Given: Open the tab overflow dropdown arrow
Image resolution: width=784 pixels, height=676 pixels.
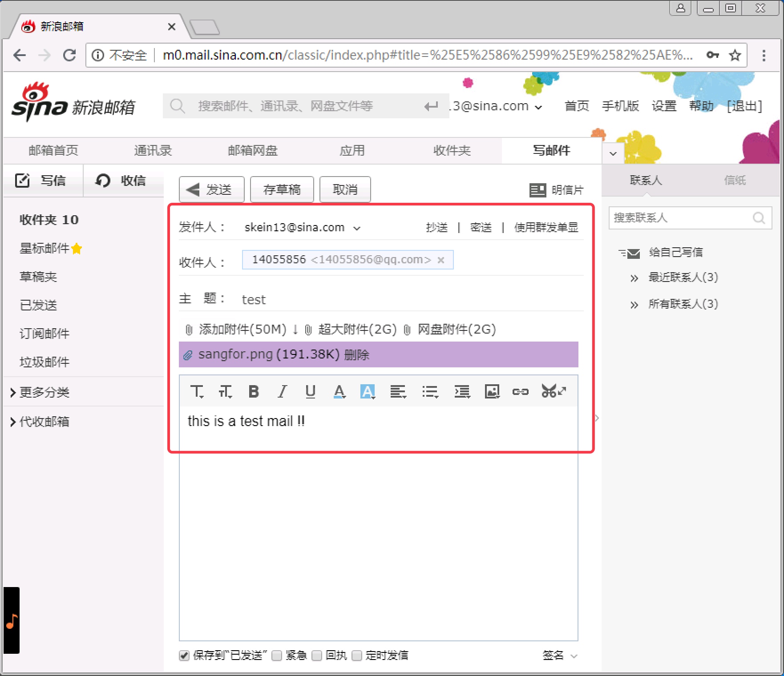Looking at the screenshot, I should pos(613,153).
